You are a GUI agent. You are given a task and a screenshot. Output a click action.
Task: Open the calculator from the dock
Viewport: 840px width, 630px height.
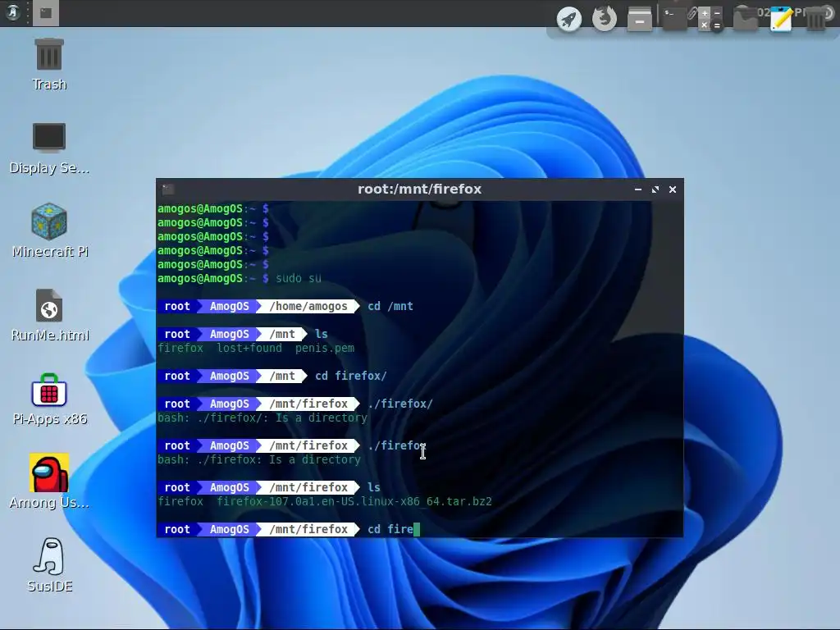click(710, 20)
